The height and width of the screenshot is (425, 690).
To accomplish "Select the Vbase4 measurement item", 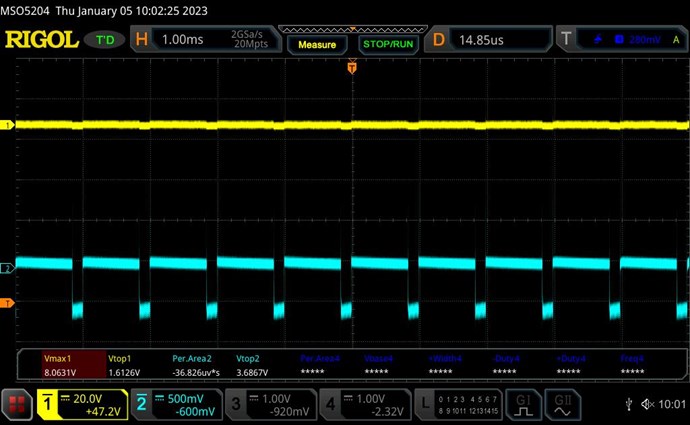I will (x=378, y=365).
